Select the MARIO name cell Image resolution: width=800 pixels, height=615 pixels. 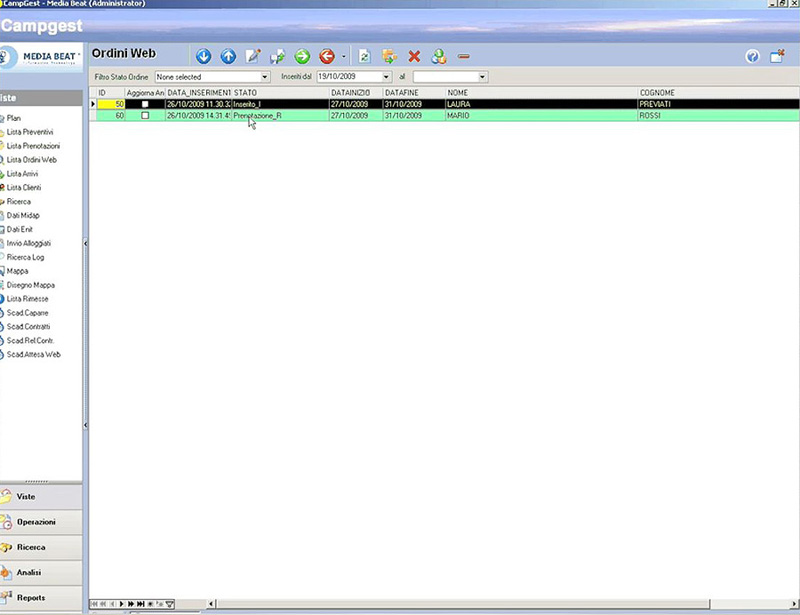(541, 116)
